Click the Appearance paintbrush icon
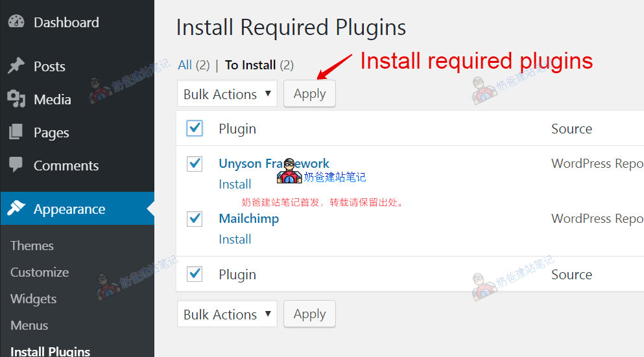This screenshot has height=357, width=644. pos(16,208)
